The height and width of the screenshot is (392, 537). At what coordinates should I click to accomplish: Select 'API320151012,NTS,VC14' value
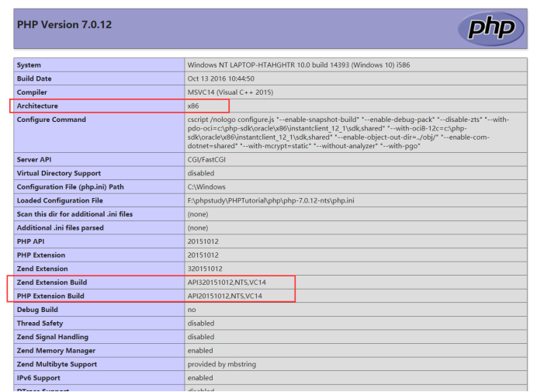[227, 283]
